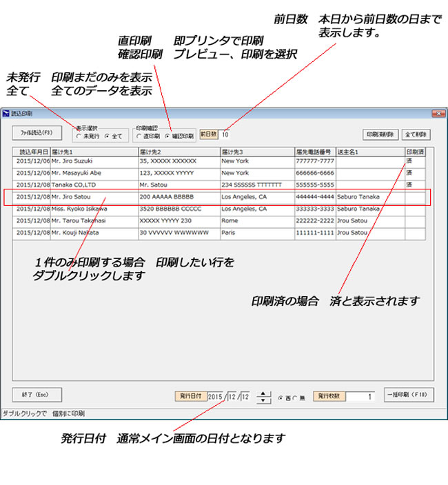
Task: Click the 前日数 input field
Action: pos(228,135)
